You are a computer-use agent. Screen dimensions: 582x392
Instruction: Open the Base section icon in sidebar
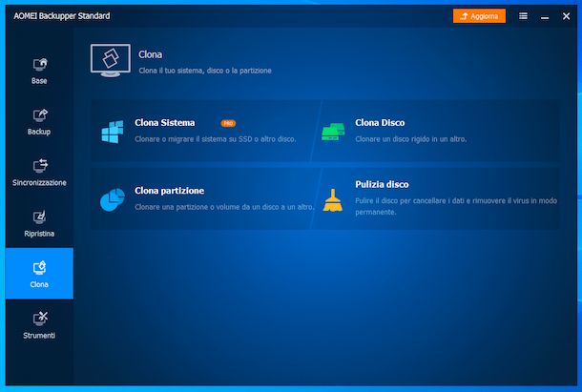(x=40, y=65)
